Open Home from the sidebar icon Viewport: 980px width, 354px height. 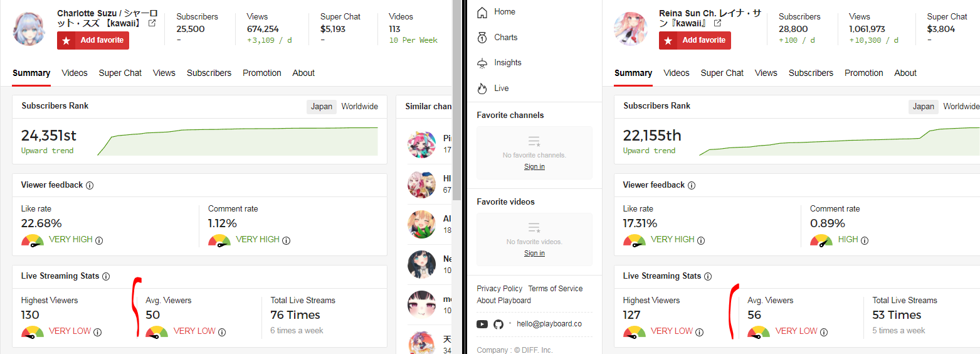click(x=482, y=12)
